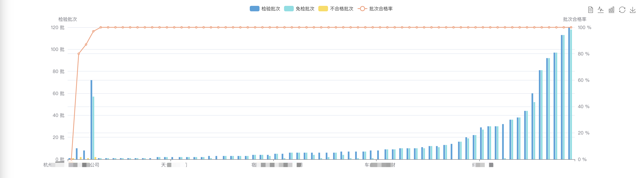
Task: Toggle the 不合格批次 legend series
Action: [x=336, y=9]
